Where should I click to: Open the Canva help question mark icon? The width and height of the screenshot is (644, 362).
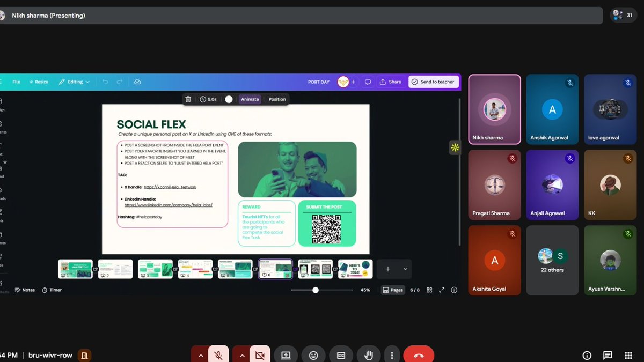tap(454, 290)
